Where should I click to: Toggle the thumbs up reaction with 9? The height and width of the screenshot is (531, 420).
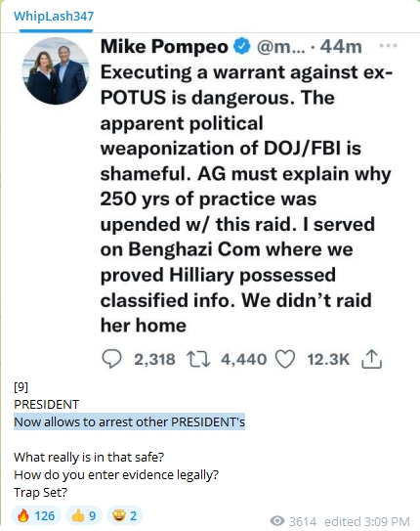[x=84, y=515]
